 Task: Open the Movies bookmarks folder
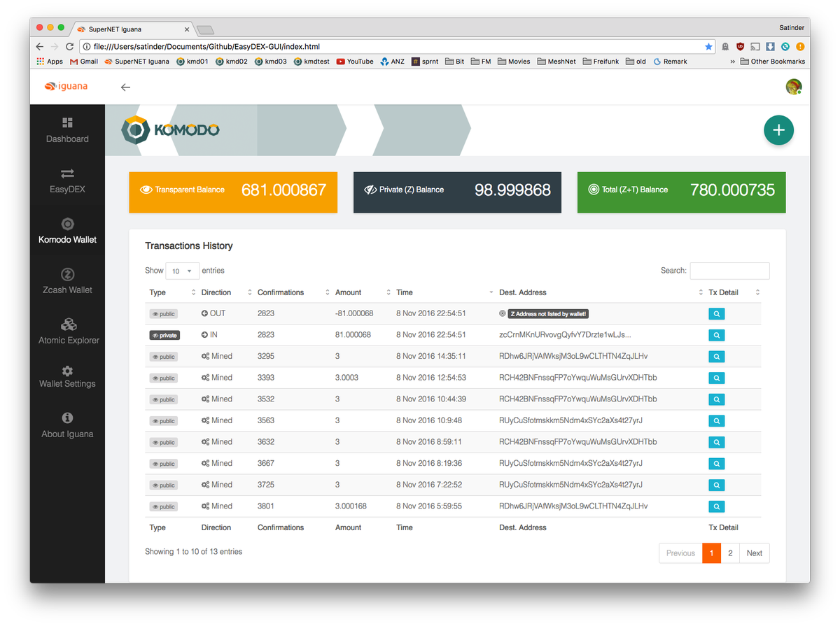[514, 62]
